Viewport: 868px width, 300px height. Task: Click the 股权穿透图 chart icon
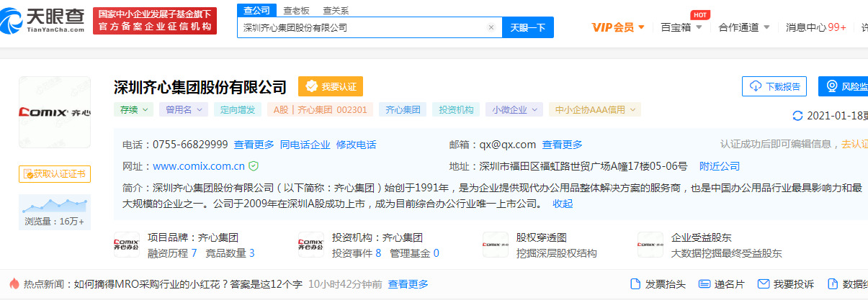496,245
